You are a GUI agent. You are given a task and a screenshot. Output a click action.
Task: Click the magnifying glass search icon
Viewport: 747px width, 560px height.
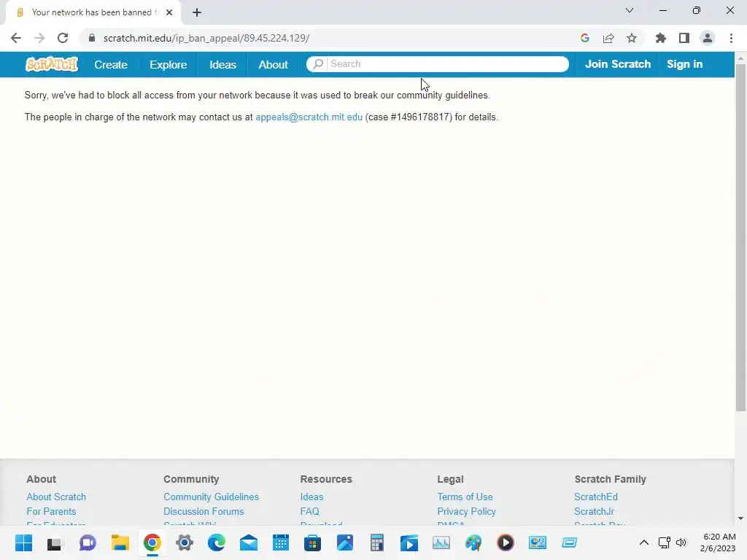click(318, 64)
